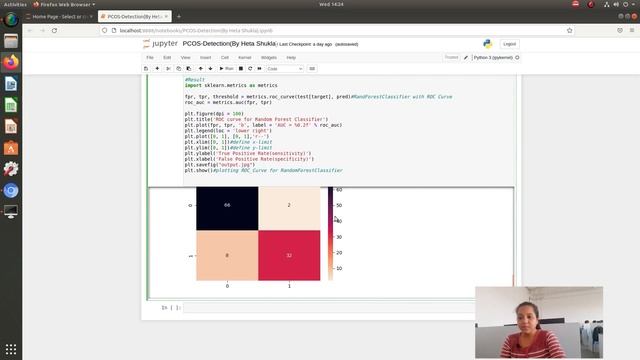Paste cells below in Jupyter toolbar
The width and height of the screenshot is (640, 360).
point(189,69)
